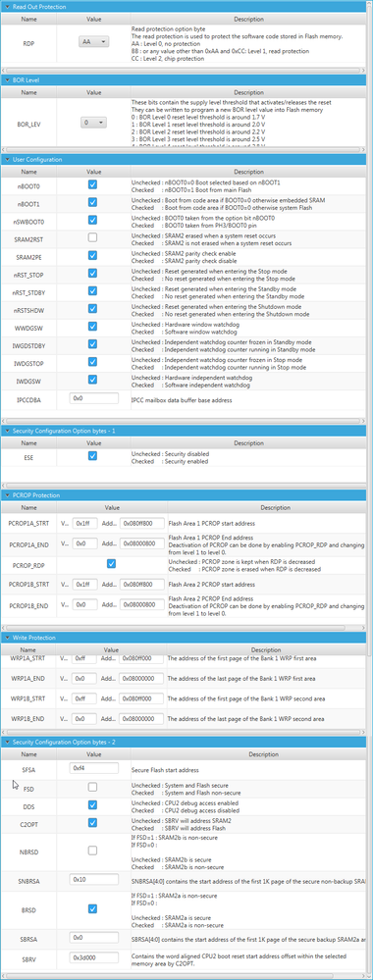This screenshot has height=980, width=373.
Task: Uncheck the nRST_STOP option
Action: 92,273
